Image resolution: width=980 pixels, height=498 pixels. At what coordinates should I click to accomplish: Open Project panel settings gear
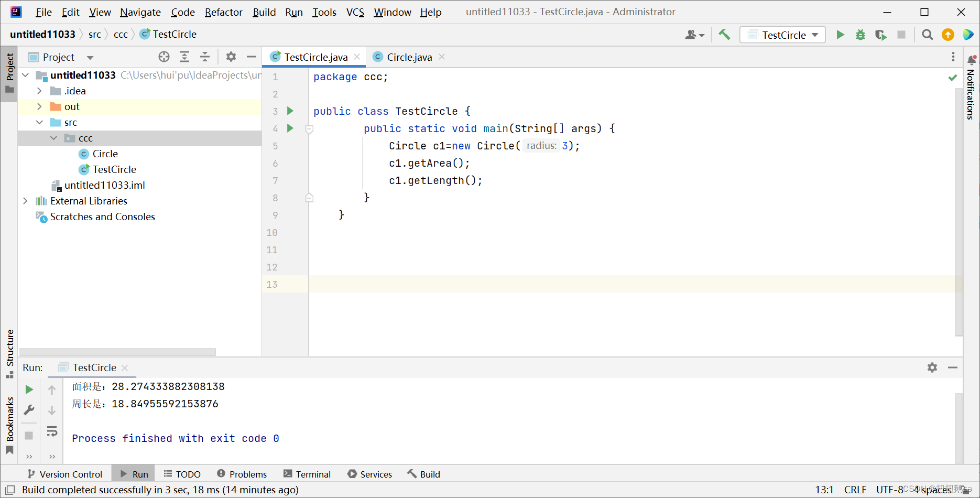tap(231, 57)
